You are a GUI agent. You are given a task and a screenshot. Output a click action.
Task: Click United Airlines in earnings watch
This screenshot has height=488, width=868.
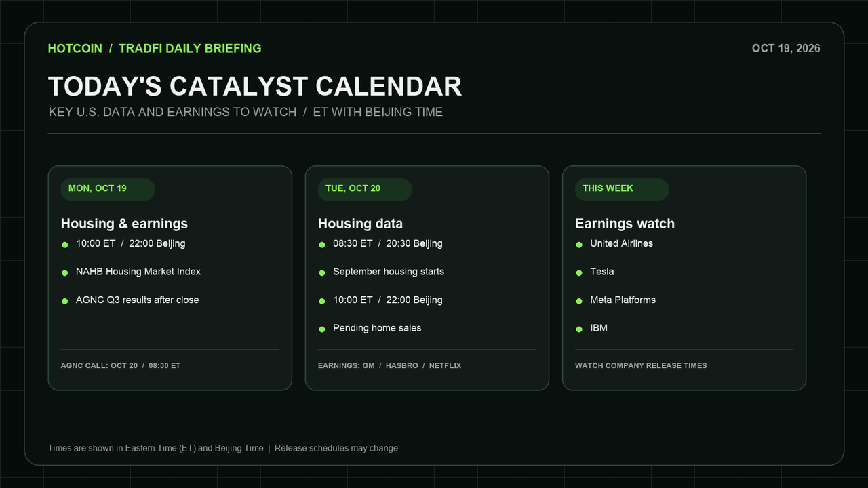[x=621, y=244]
